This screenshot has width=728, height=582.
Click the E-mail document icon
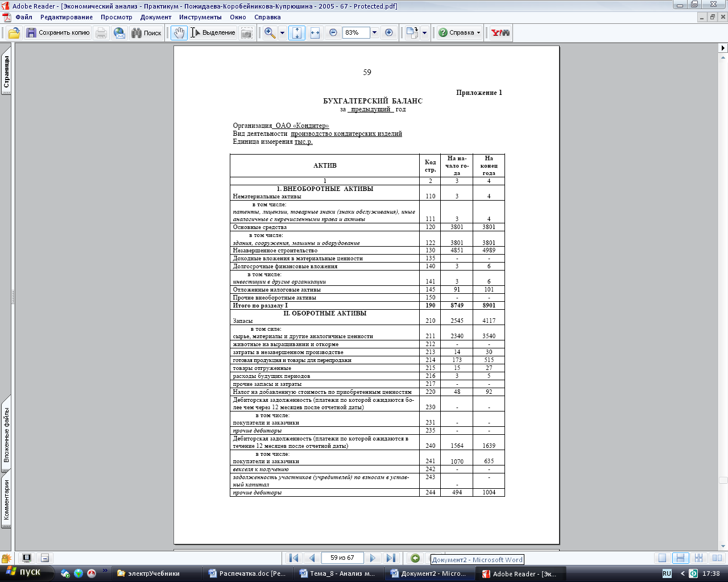coord(119,33)
